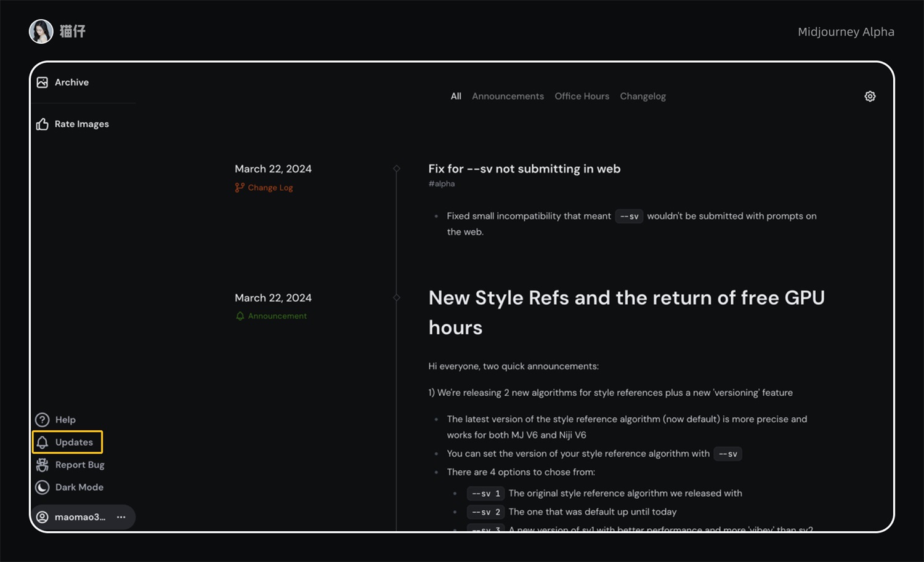The image size is (924, 562).
Task: Click the #alpha hashtag label
Action: click(442, 184)
